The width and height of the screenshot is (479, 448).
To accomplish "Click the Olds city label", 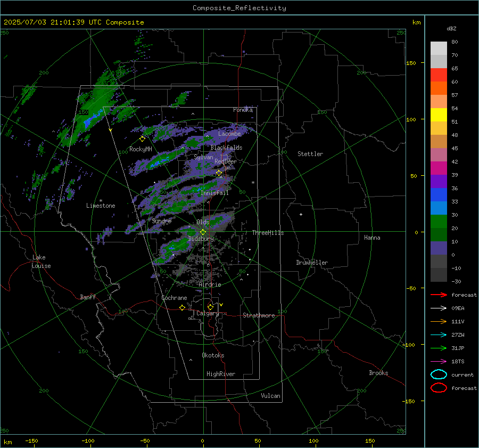I will click(x=203, y=222).
